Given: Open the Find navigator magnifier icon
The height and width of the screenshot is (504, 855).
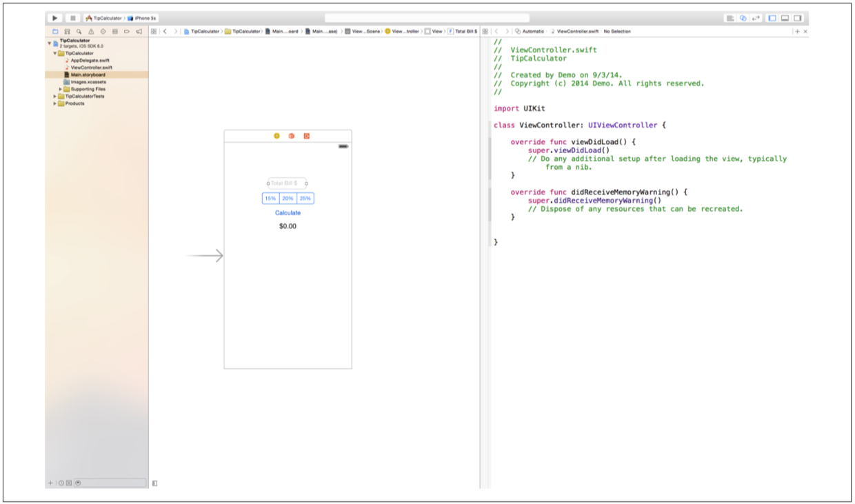Looking at the screenshot, I should [x=79, y=32].
